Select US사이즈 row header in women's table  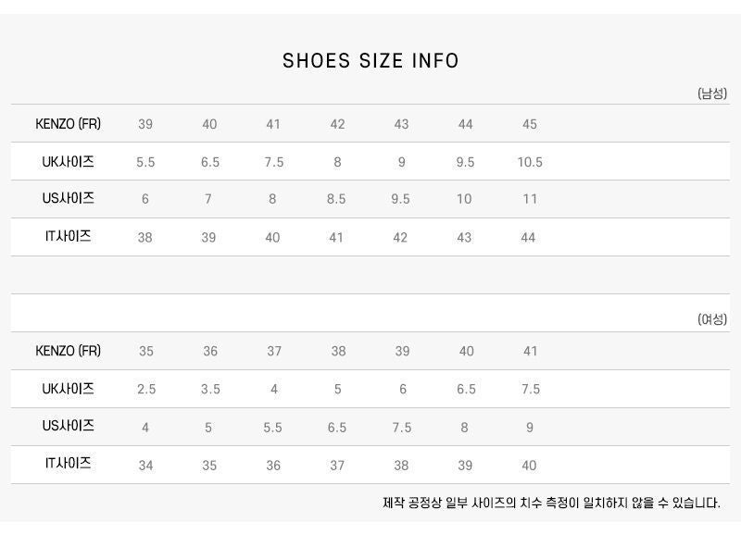click(68, 427)
